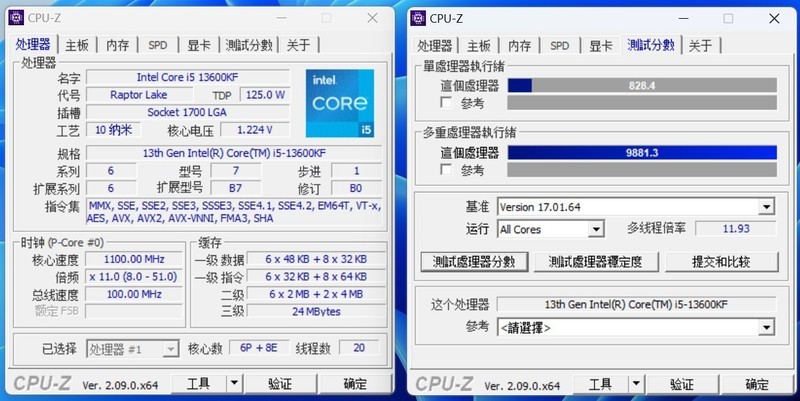The height and width of the screenshot is (401, 800).
Task: Click the 确定 button in the left window
Action: [355, 383]
